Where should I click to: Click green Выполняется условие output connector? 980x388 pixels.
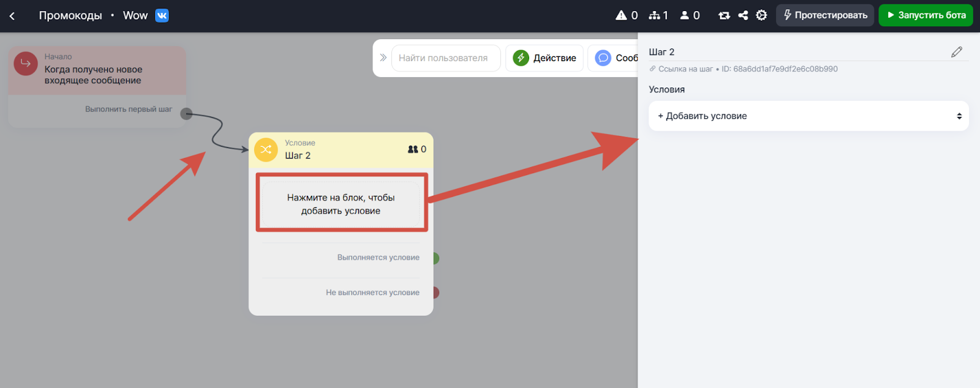point(435,258)
